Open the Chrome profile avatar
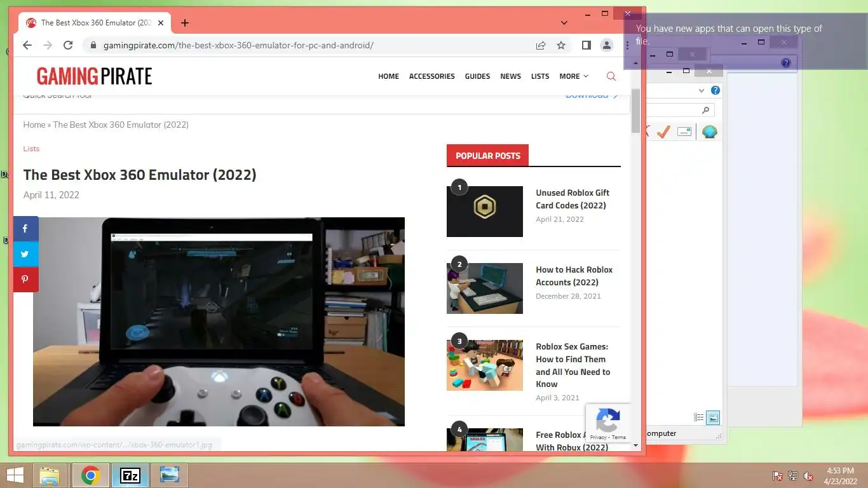This screenshot has width=868, height=488. pyautogui.click(x=607, y=45)
